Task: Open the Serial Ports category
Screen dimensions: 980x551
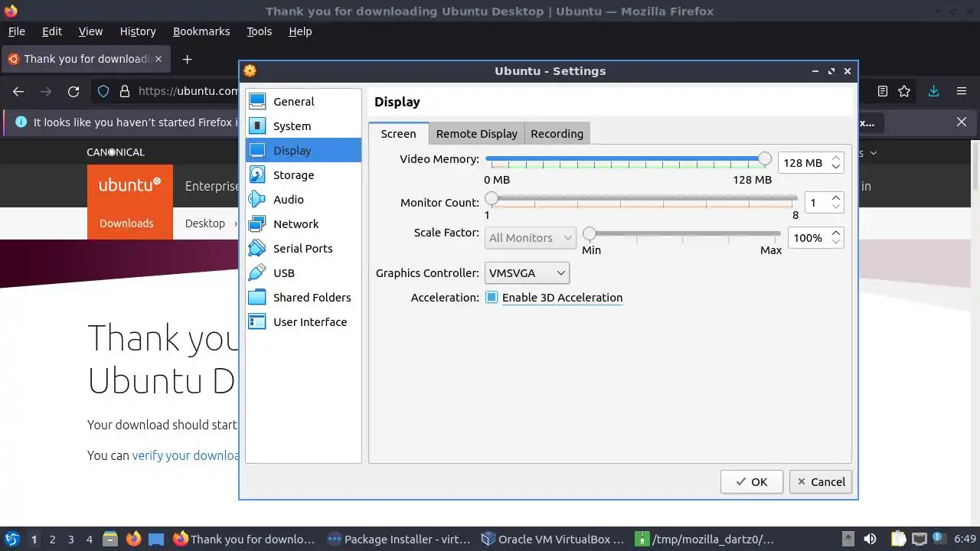Action: (303, 249)
